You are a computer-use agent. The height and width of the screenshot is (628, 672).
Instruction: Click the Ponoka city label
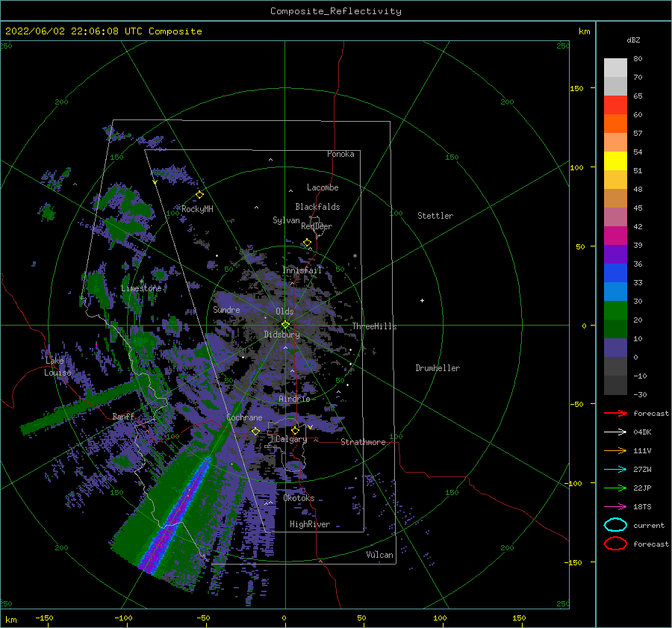(x=340, y=154)
